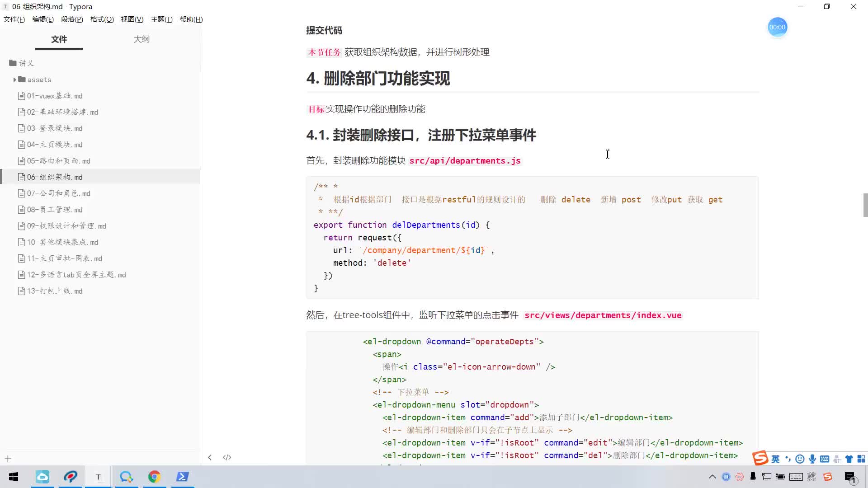Click inline code src/api/departments.js
This screenshot has width=868, height=488.
(465, 161)
